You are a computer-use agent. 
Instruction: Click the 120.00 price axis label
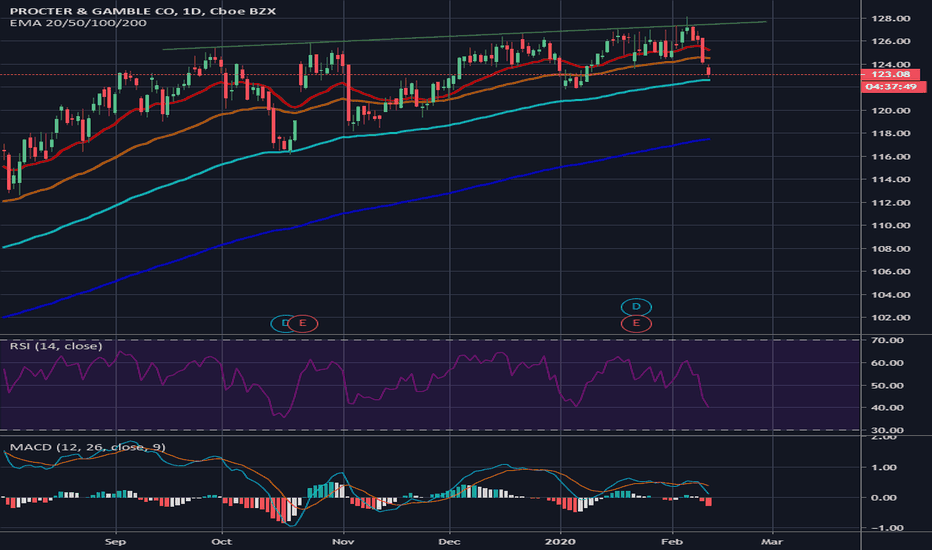(x=890, y=111)
